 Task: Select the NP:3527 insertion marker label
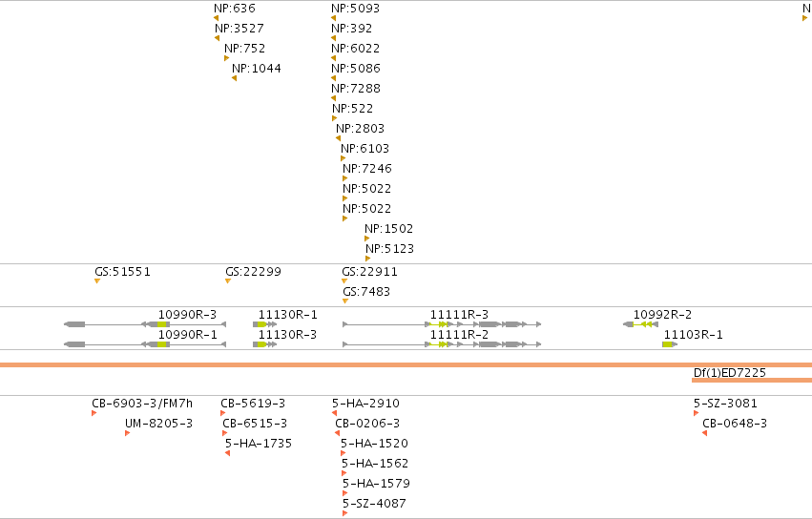pyautogui.click(x=239, y=28)
